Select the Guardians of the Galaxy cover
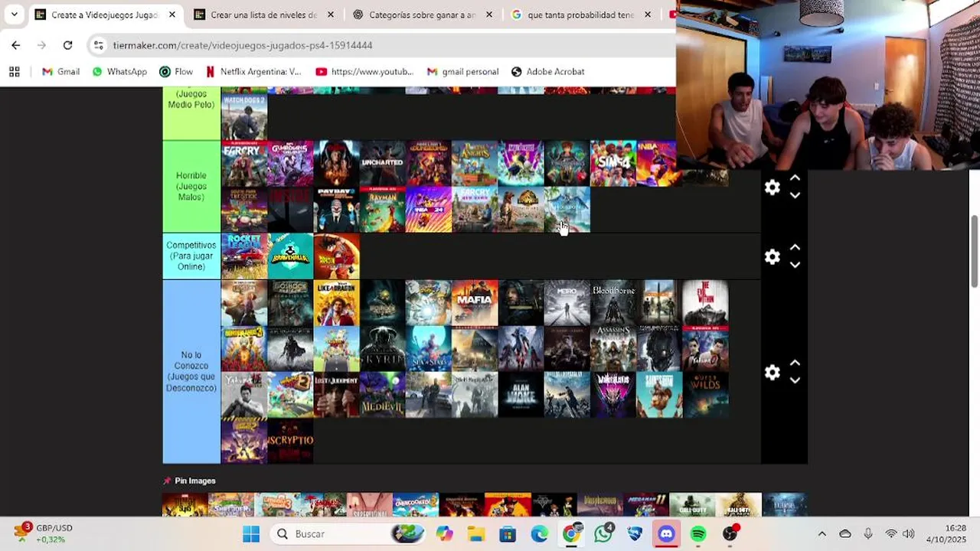980x551 pixels. coord(290,163)
